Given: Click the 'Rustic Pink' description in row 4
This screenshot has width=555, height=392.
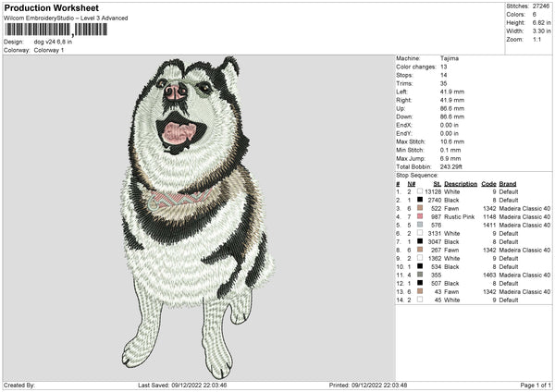Looking at the screenshot, I should point(460,217).
